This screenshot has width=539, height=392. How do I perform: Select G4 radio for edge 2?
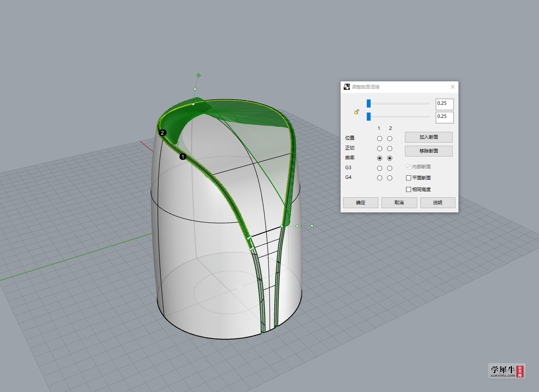(x=390, y=178)
